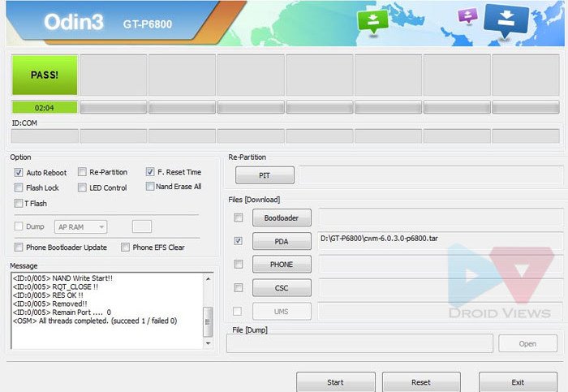Click the File Dump path field
568x392 pixels.
pos(359,343)
